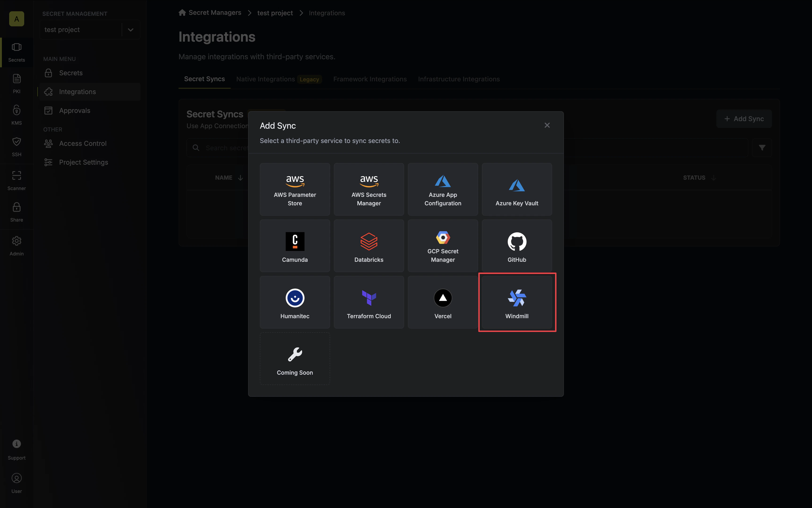The height and width of the screenshot is (508, 812).
Task: Click the Integrations breadcrumb text
Action: click(327, 13)
